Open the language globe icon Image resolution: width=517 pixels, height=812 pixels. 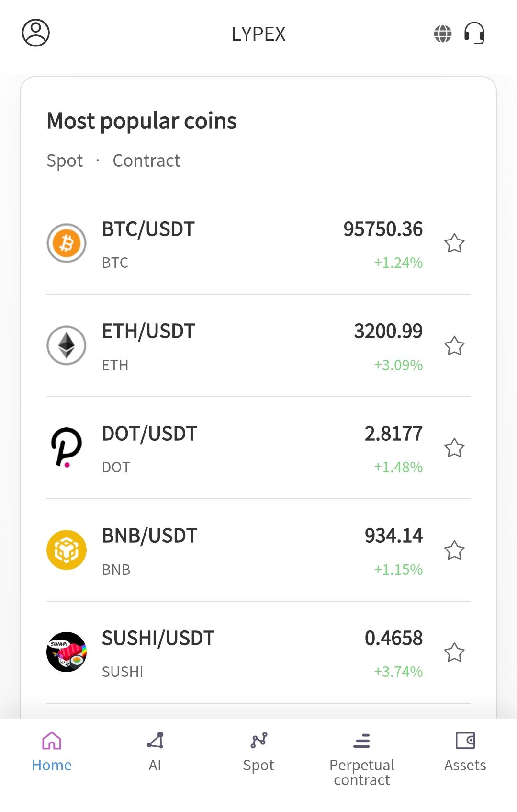click(x=443, y=34)
